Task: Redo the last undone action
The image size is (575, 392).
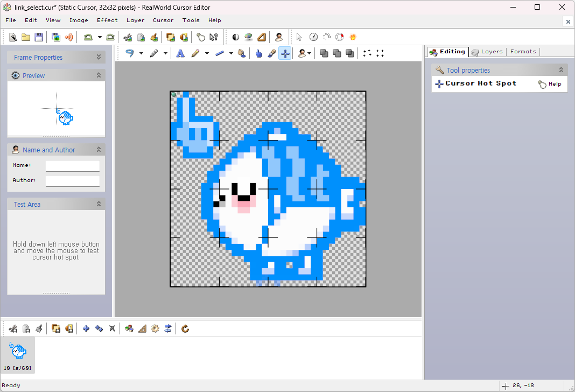Action: [110, 37]
